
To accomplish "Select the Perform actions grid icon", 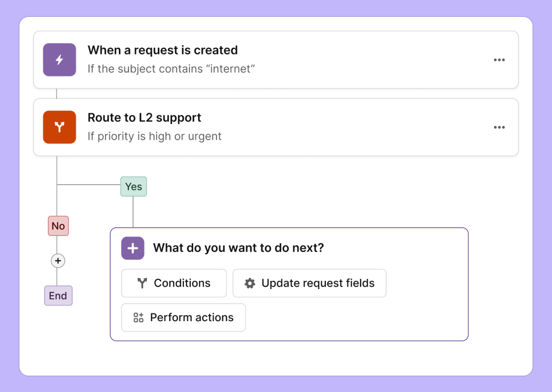I will [x=138, y=317].
